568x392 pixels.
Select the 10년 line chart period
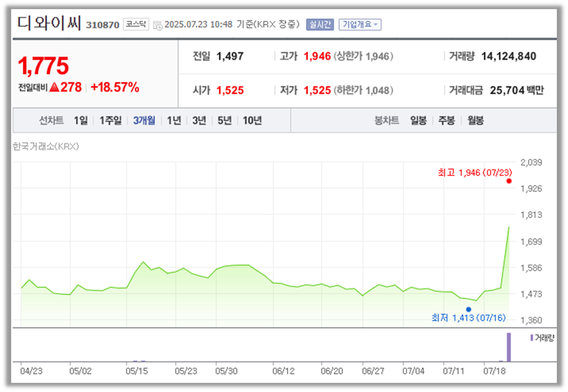[252, 120]
